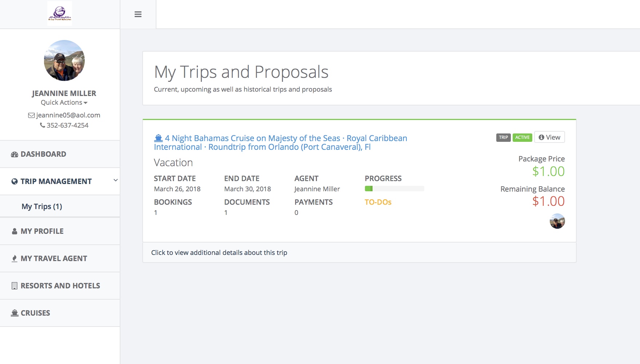Click the My Trips and Proposals heading
This screenshot has height=364, width=640.
[x=241, y=72]
